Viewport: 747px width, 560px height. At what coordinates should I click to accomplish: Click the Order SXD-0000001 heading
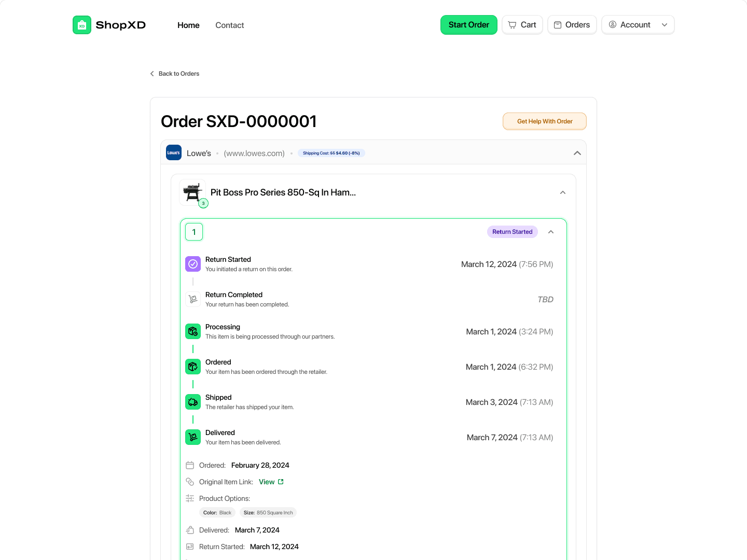click(239, 121)
